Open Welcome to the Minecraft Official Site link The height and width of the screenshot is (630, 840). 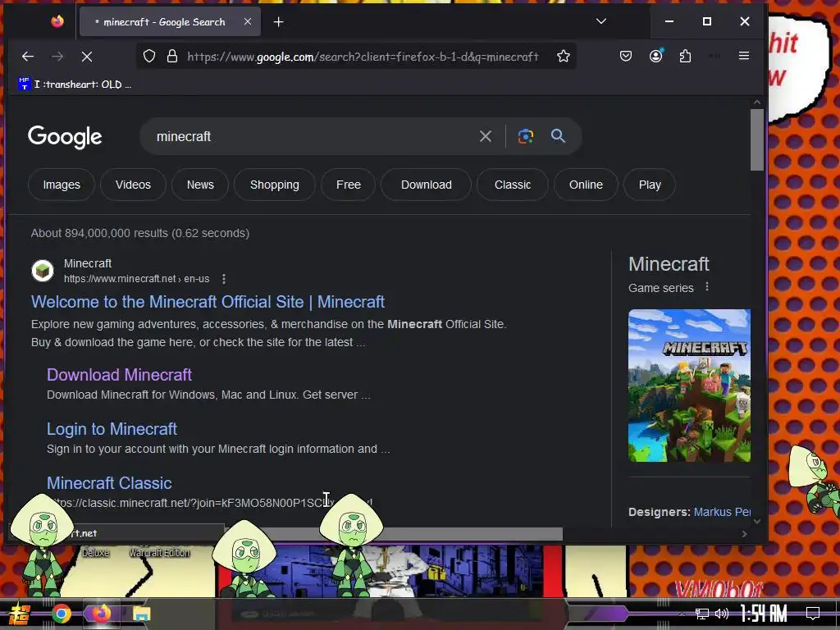[208, 302]
